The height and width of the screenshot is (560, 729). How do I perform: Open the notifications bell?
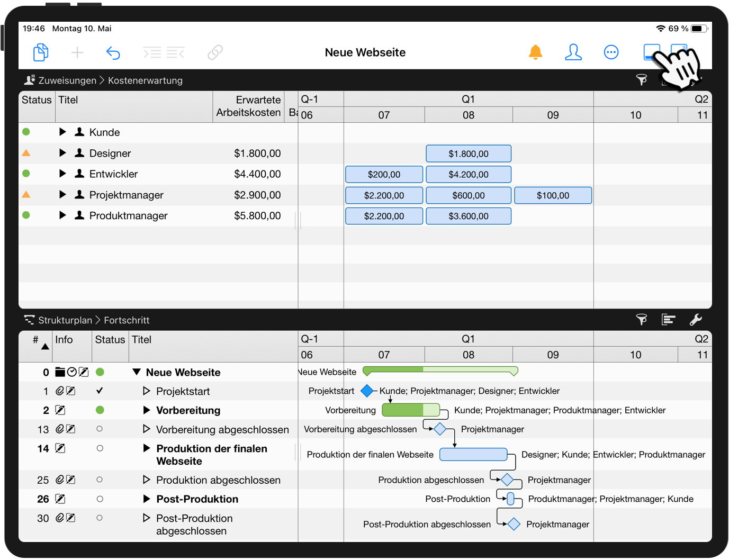pos(535,52)
